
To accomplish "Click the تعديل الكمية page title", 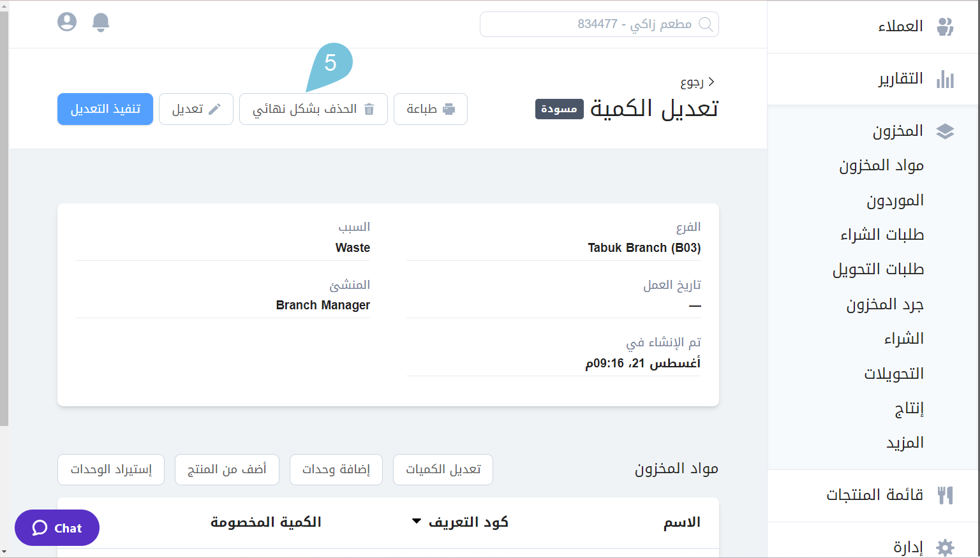I will tap(654, 108).
